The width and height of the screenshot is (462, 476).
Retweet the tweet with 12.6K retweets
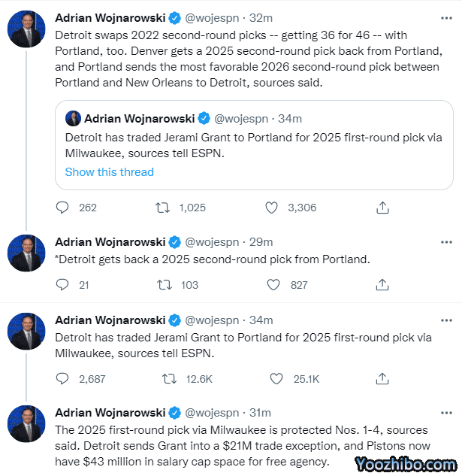click(x=170, y=379)
